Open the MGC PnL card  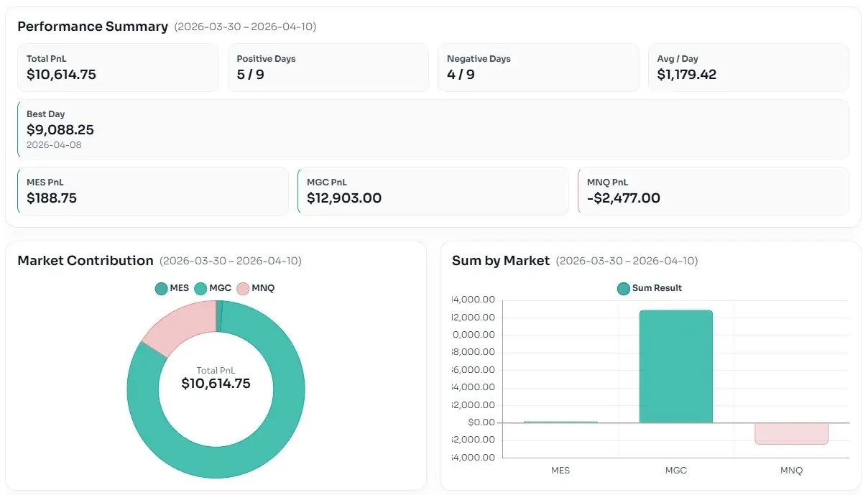click(433, 191)
